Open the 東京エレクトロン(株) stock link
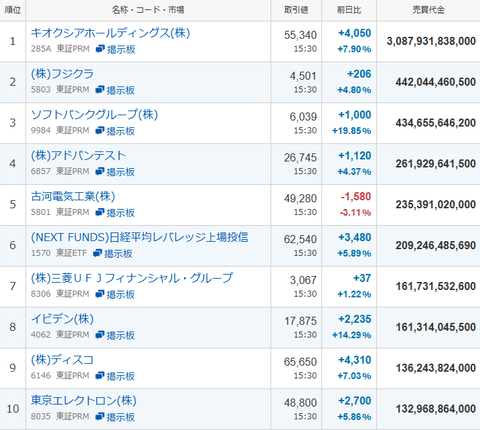480x430 pixels. (x=84, y=401)
